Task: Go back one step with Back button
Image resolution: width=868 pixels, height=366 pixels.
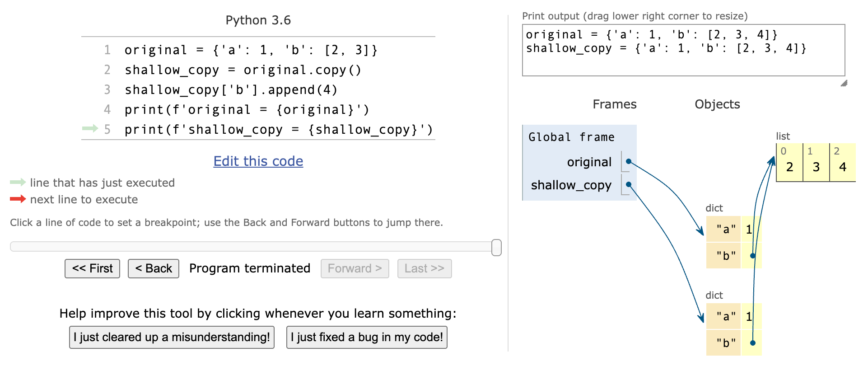Action: tap(154, 268)
